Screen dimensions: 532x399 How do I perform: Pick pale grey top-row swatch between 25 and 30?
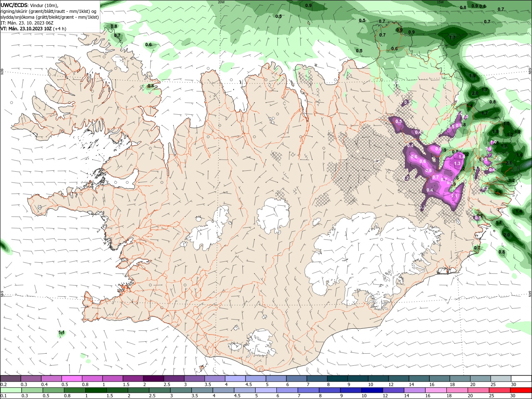[x=501, y=379]
